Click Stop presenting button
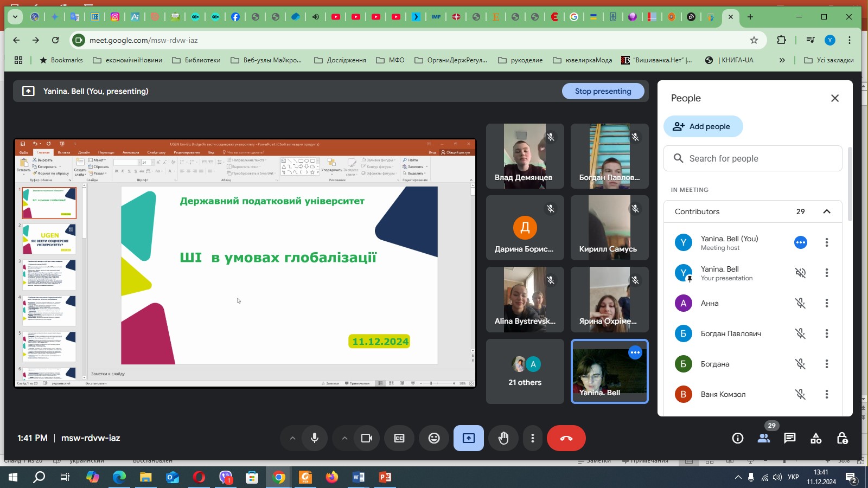Screen dimensions: 868x488 click(x=603, y=91)
